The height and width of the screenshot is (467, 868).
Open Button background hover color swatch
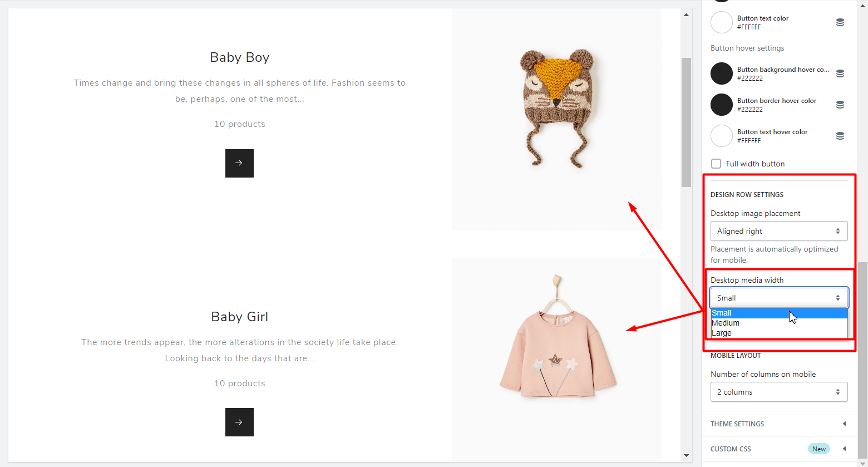(722, 73)
